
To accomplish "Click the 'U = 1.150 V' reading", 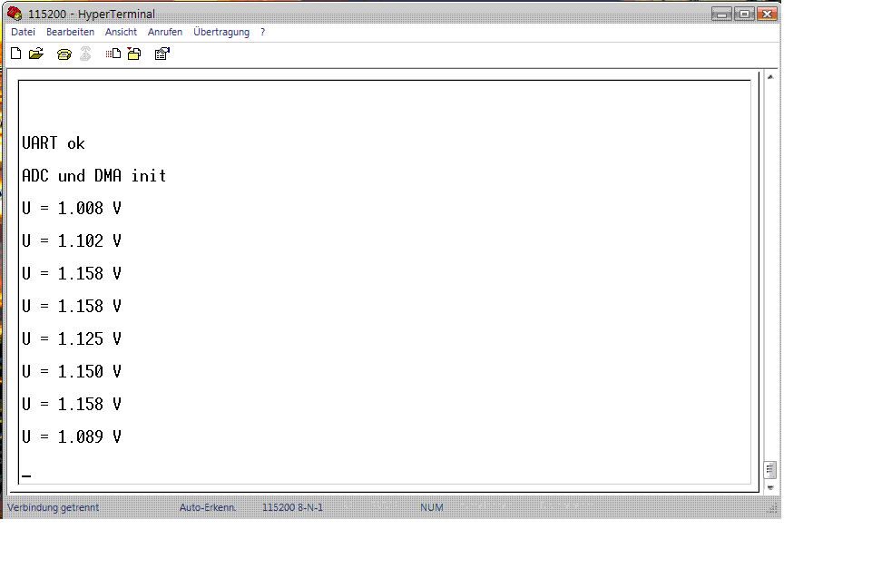I will click(71, 372).
